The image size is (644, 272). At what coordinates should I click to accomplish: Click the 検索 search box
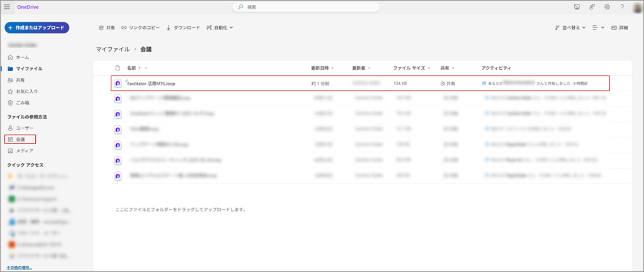point(306,7)
